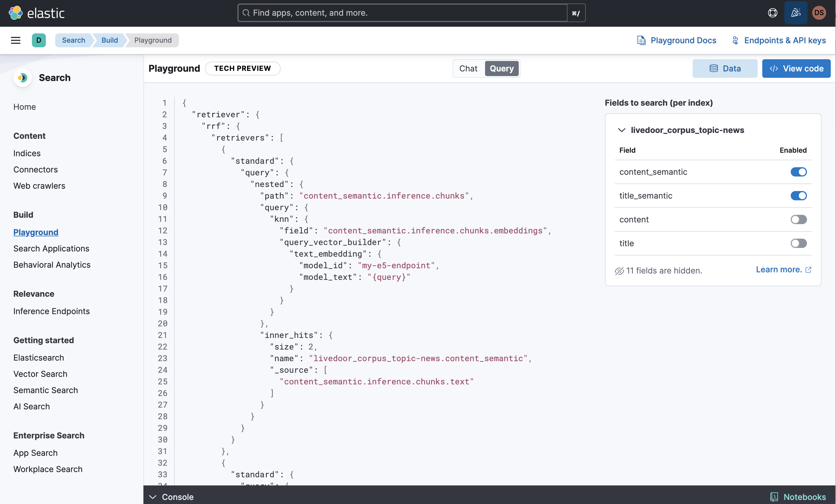The width and height of the screenshot is (836, 504).
Task: Open Semantic Search page
Action: click(46, 390)
